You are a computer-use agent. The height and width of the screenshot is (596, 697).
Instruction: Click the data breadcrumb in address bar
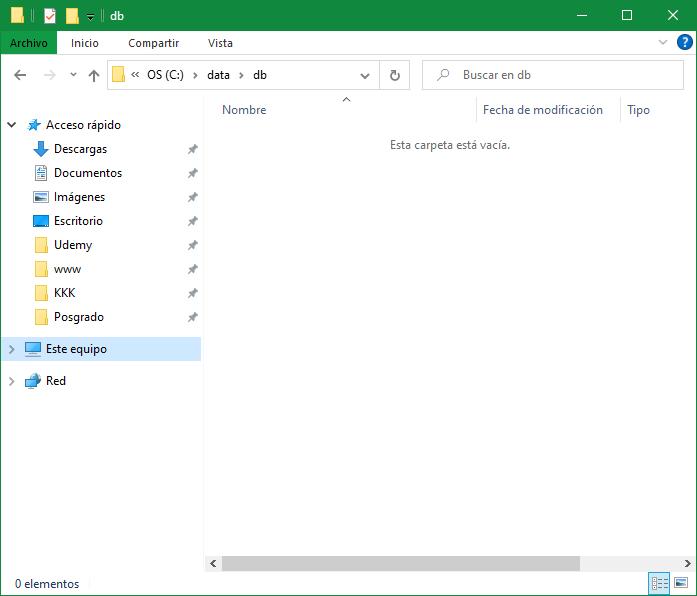218,75
